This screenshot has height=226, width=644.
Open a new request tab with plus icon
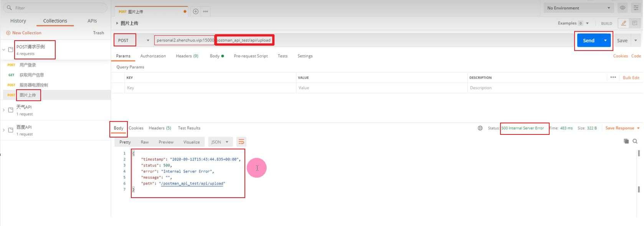196,11
